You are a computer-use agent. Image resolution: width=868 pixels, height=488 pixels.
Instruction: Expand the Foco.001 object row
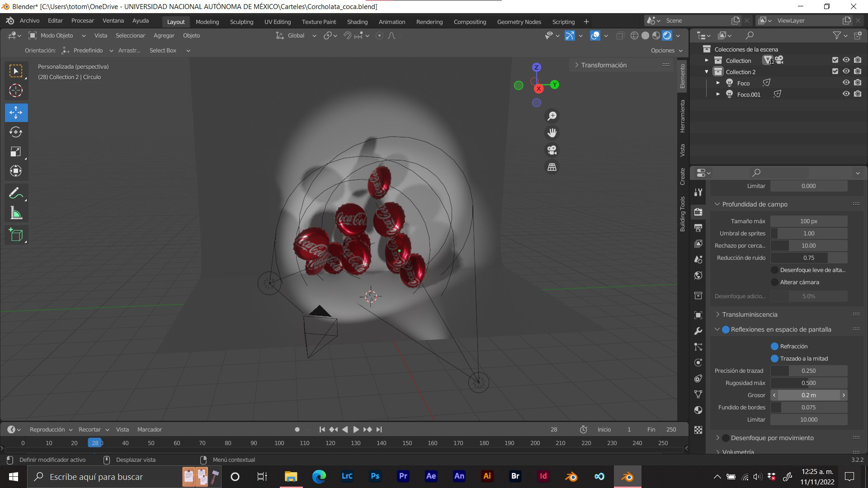coord(718,94)
